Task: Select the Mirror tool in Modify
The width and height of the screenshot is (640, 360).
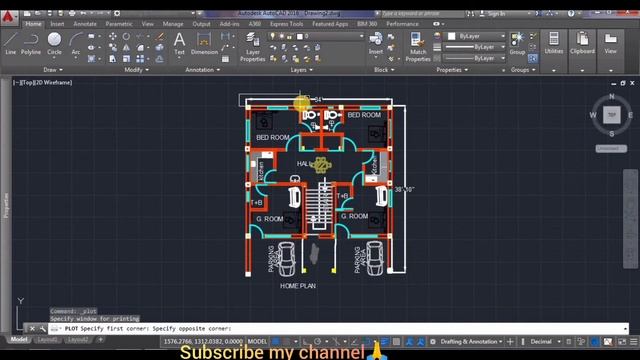Action: point(127,48)
